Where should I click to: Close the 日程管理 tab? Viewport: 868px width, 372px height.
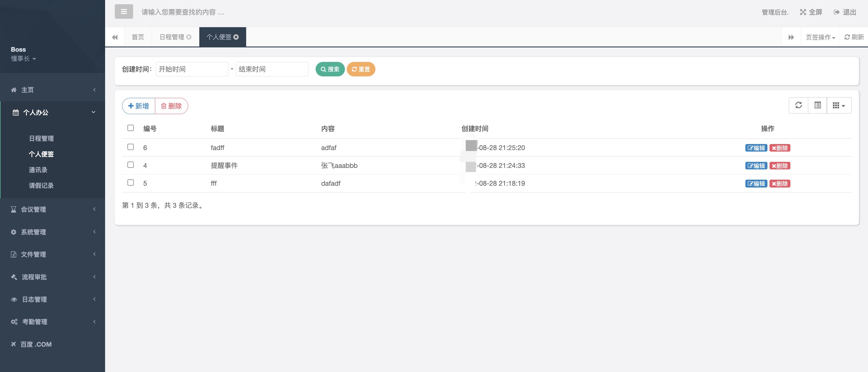pyautogui.click(x=189, y=37)
